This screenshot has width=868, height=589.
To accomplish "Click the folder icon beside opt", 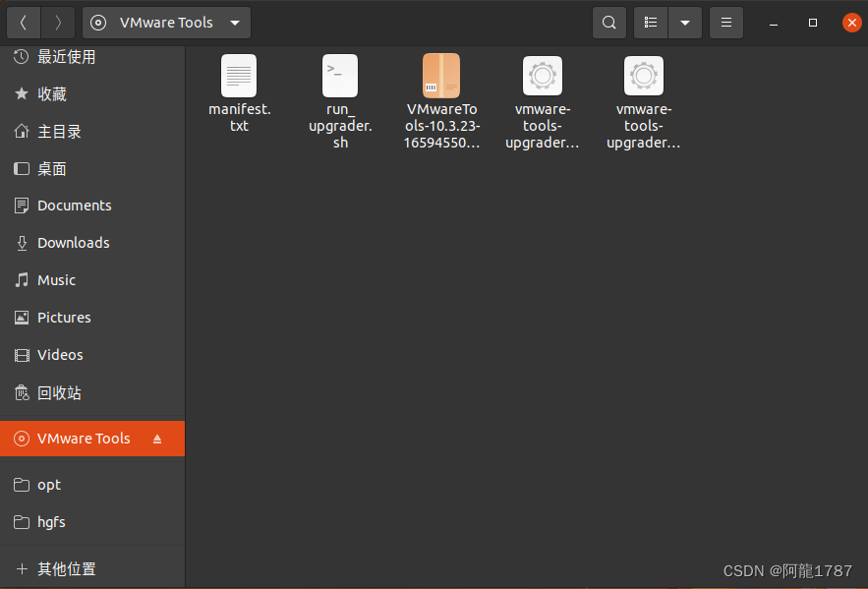I will tap(22, 485).
